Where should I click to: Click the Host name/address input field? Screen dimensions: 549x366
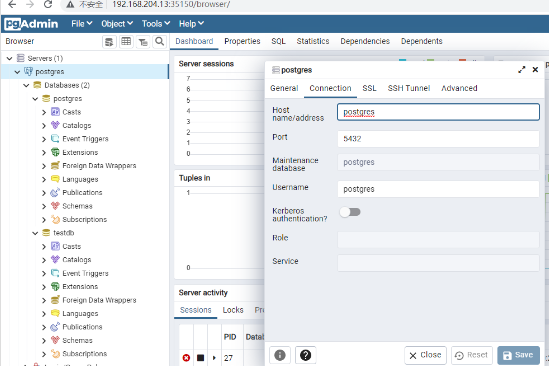click(x=438, y=112)
